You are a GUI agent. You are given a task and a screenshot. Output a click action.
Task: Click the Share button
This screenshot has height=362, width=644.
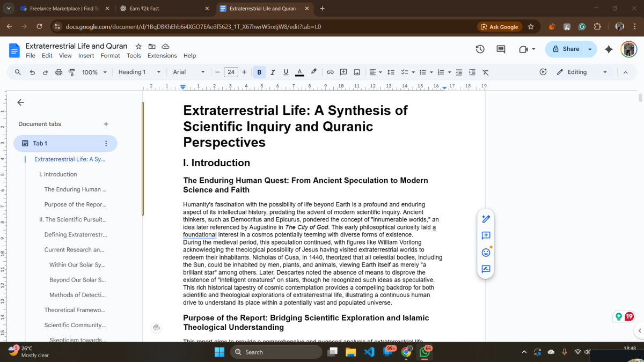tap(565, 49)
